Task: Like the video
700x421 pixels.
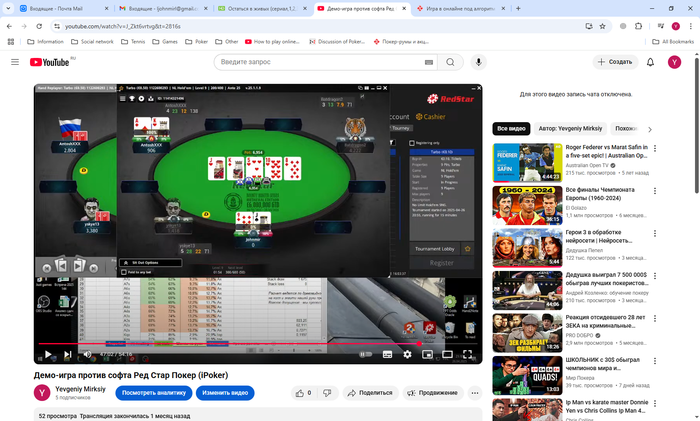Action: tap(304, 393)
